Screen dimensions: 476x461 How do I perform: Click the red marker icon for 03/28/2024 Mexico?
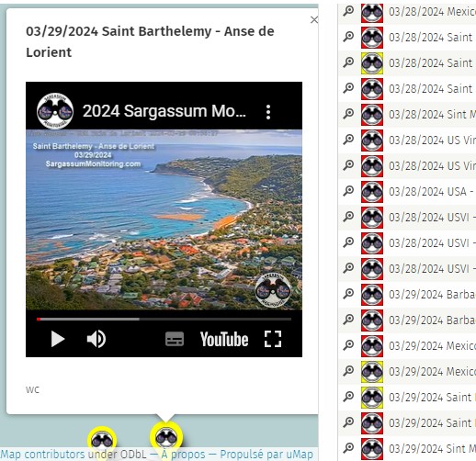(x=372, y=12)
